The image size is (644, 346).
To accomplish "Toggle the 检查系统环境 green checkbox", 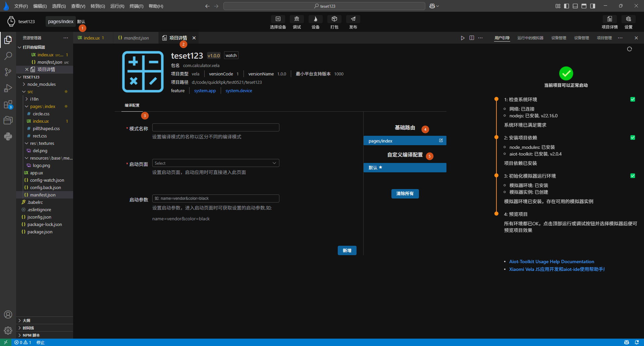I will point(633,99).
